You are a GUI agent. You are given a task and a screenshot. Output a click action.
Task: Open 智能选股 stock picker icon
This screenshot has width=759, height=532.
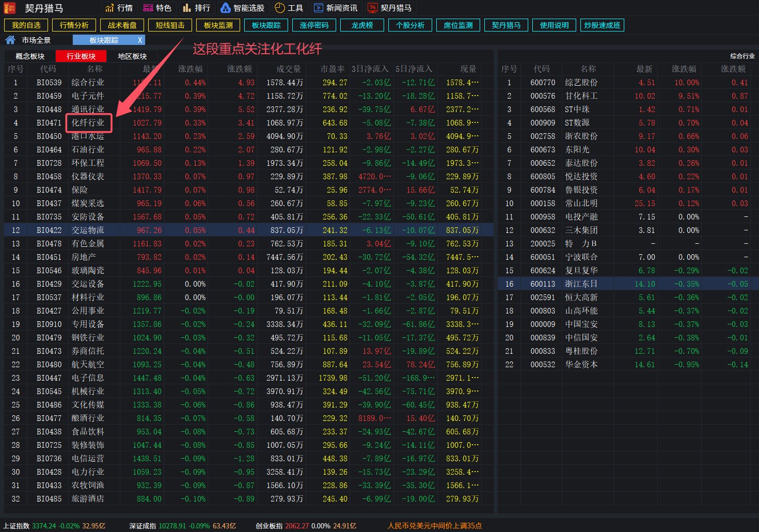pyautogui.click(x=225, y=8)
